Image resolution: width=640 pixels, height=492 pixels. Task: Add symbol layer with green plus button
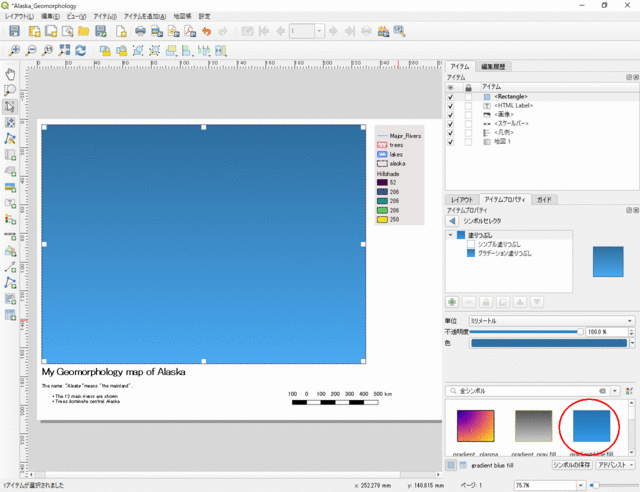pyautogui.click(x=452, y=302)
